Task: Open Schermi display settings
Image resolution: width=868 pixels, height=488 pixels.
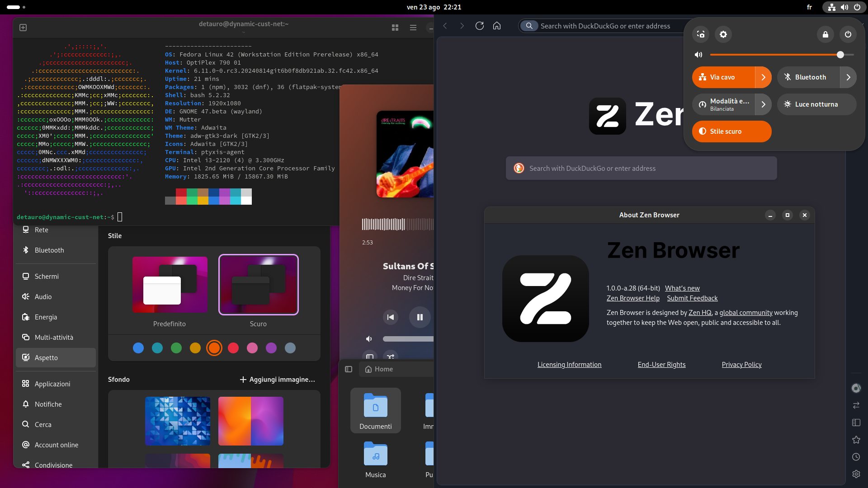Action: tap(56, 277)
